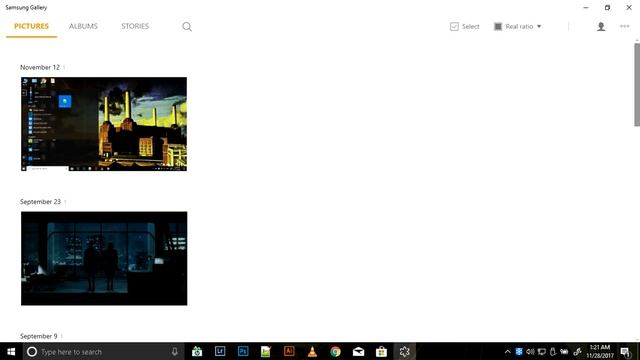
Task: Open the Real ratio dropdown
Action: pos(518,27)
